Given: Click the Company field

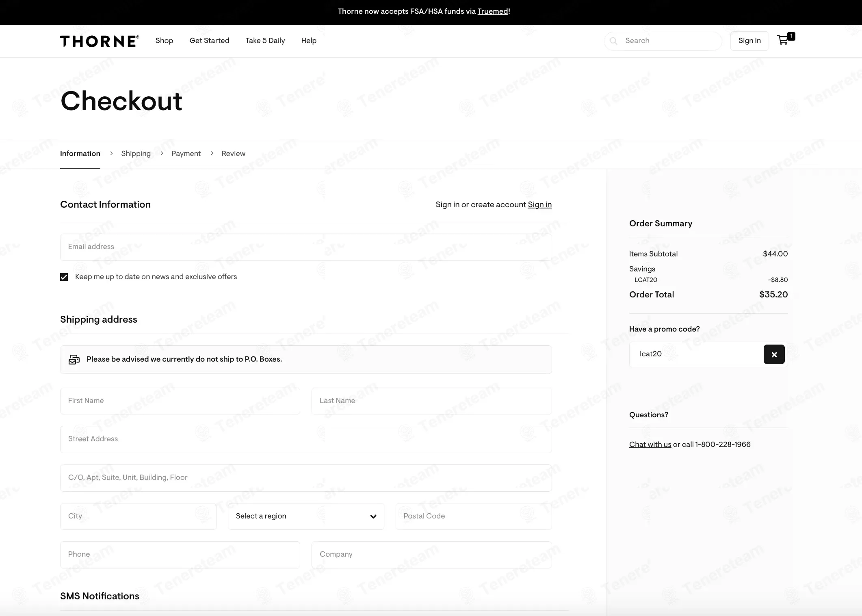Looking at the screenshot, I should pos(432,555).
